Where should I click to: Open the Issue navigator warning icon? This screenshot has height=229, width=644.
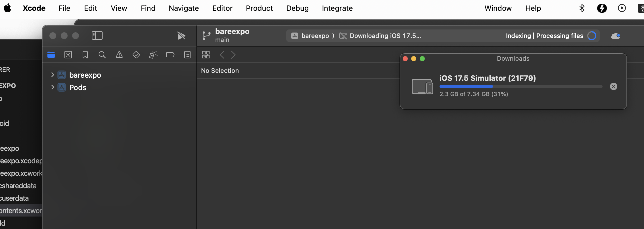coord(119,55)
